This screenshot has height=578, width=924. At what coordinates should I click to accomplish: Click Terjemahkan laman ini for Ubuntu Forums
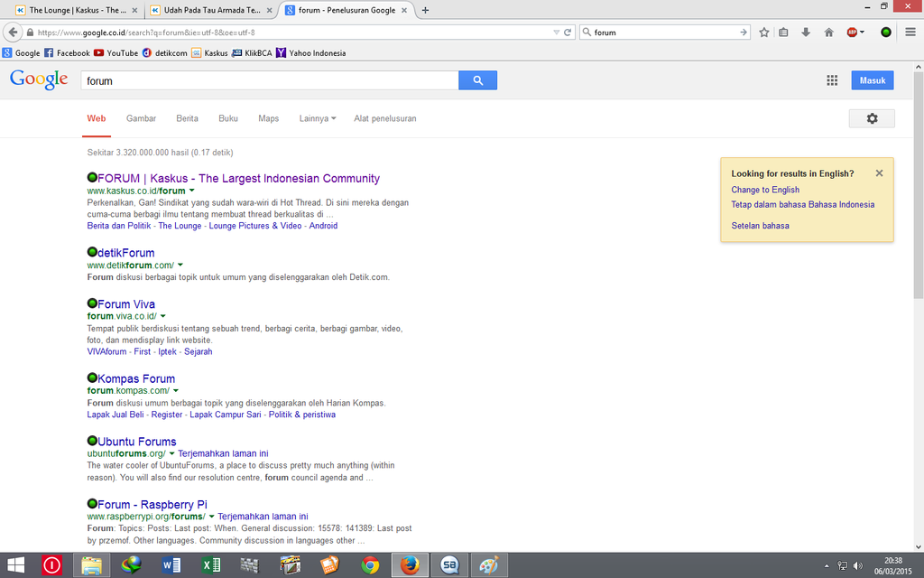point(223,453)
